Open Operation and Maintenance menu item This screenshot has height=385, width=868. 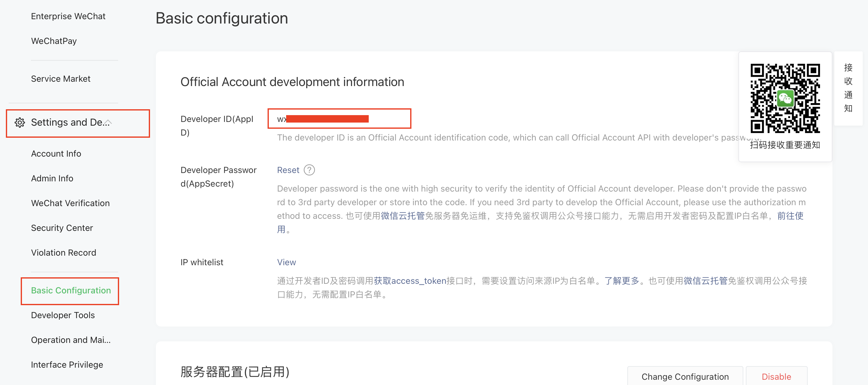[71, 340]
